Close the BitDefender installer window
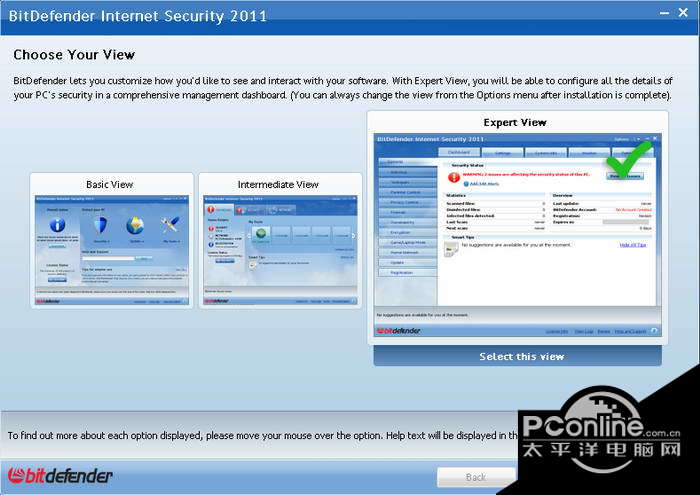The image size is (700, 495). 683,12
